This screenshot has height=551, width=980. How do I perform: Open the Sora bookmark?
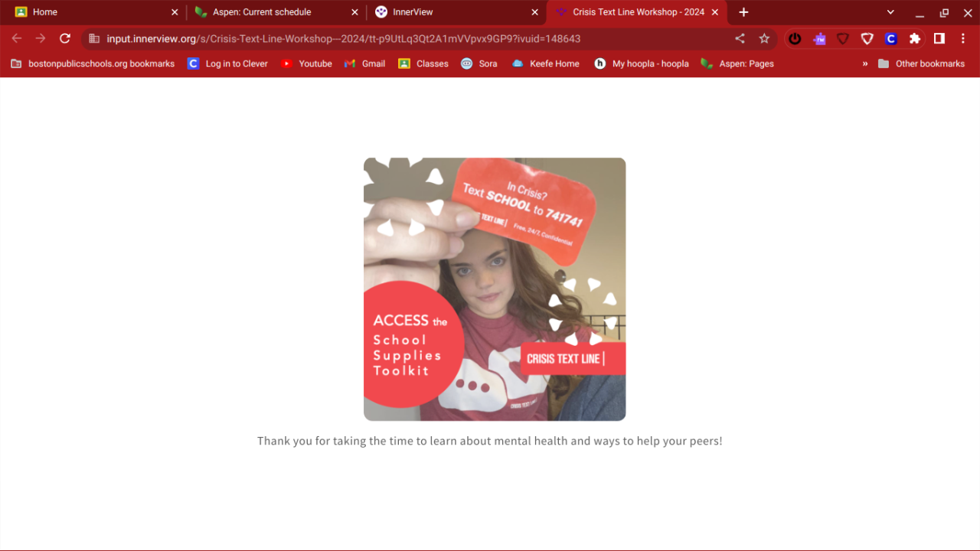[479, 64]
